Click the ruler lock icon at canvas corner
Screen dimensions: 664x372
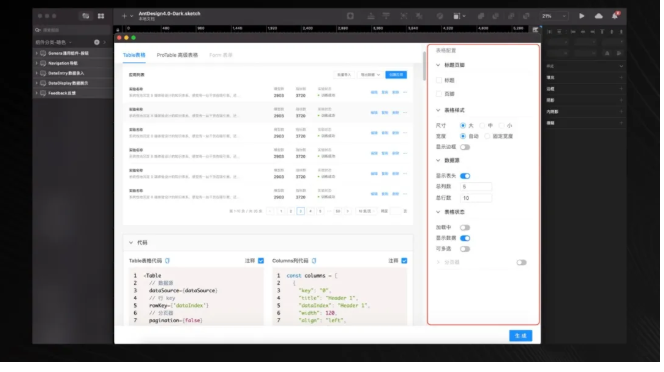pyautogui.click(x=118, y=30)
